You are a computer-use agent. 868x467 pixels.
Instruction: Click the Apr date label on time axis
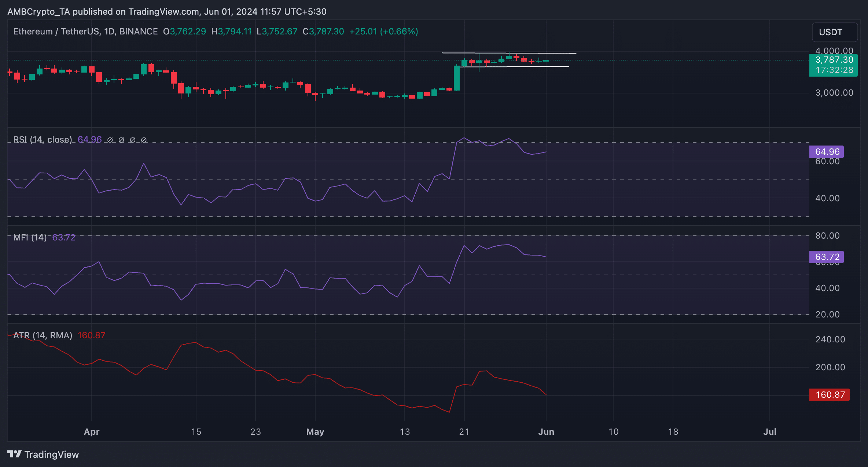pos(92,432)
